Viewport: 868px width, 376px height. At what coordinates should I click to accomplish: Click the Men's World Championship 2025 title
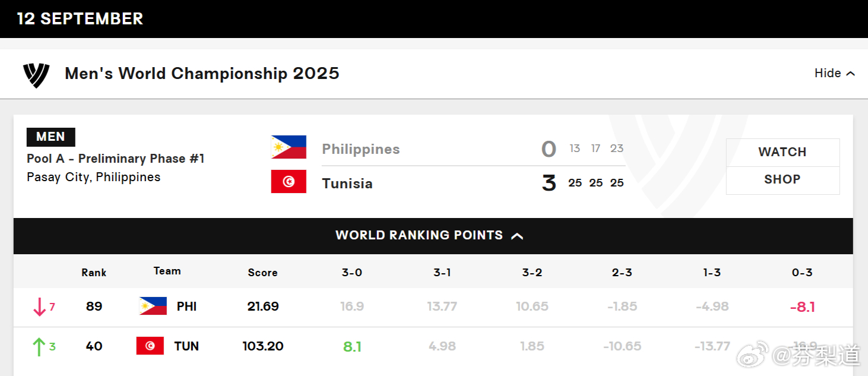point(202,74)
